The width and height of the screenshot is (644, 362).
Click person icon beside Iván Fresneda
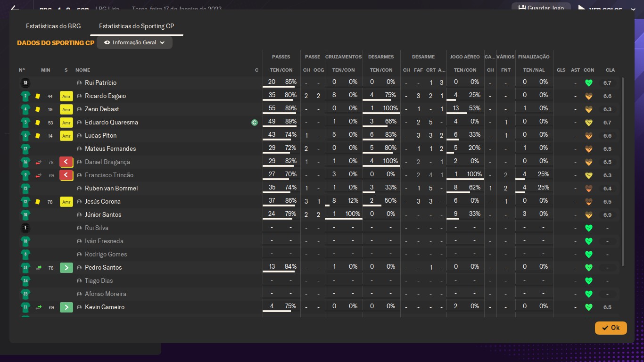coord(79,241)
